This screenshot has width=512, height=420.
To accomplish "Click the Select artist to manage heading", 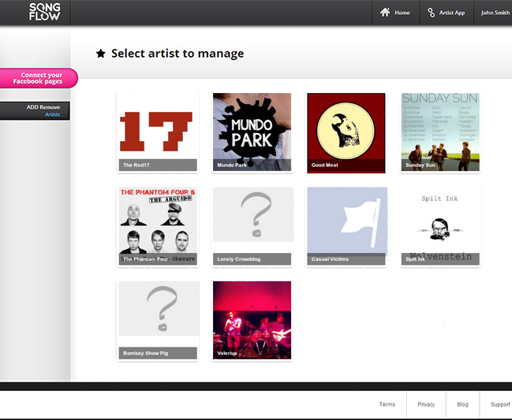I will pyautogui.click(x=178, y=54).
